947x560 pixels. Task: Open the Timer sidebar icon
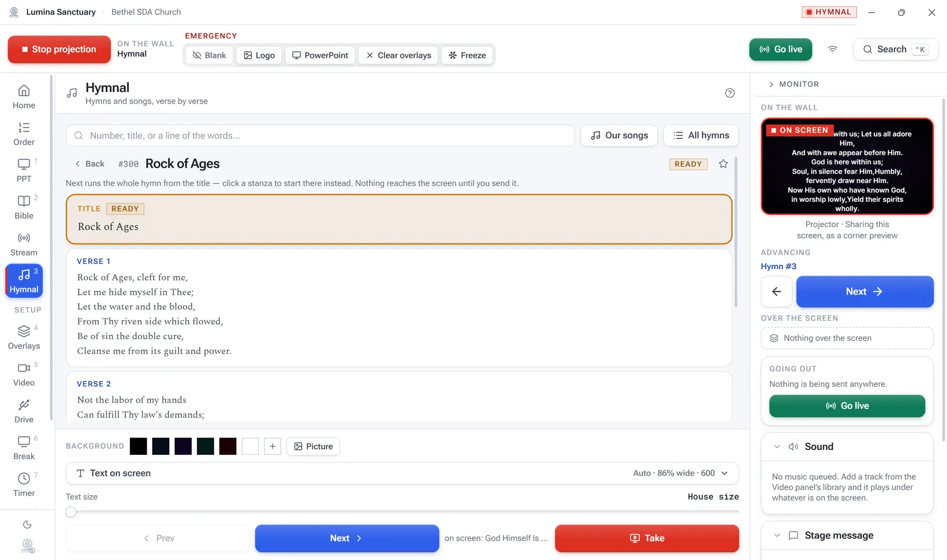24,485
